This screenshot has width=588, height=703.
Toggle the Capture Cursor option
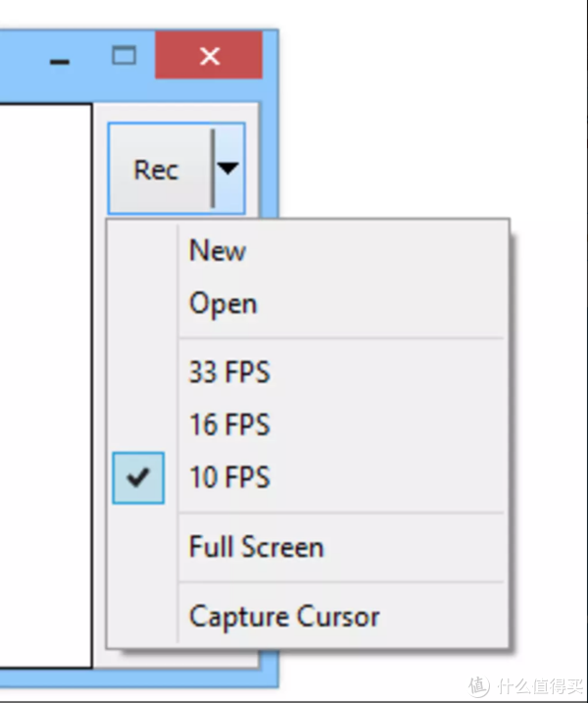tap(284, 617)
